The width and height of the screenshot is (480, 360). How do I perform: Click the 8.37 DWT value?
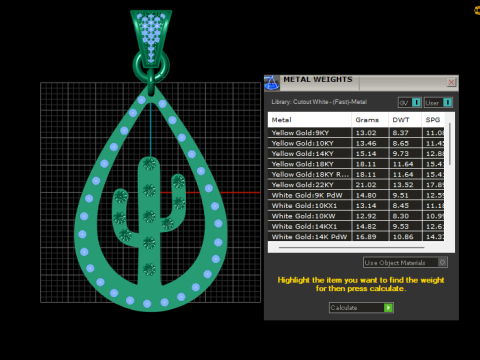pos(400,133)
